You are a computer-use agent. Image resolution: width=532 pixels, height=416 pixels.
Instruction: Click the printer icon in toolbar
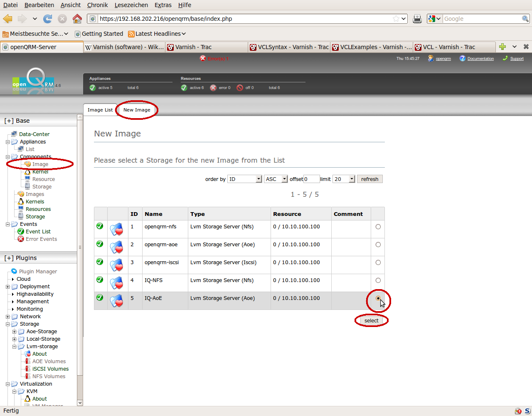[417, 19]
